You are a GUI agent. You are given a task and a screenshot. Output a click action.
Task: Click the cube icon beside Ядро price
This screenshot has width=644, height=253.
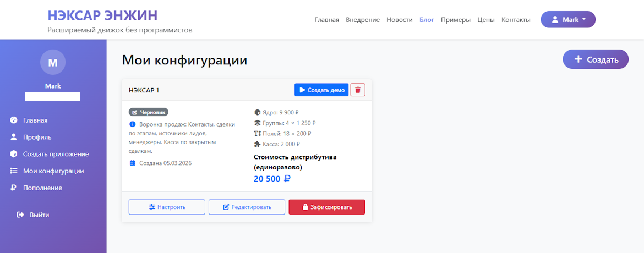[258, 112]
